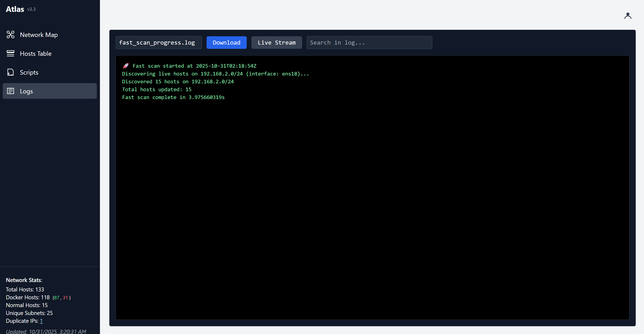This screenshot has height=334, width=644.
Task: Select the Logs menu item
Action: click(x=50, y=91)
